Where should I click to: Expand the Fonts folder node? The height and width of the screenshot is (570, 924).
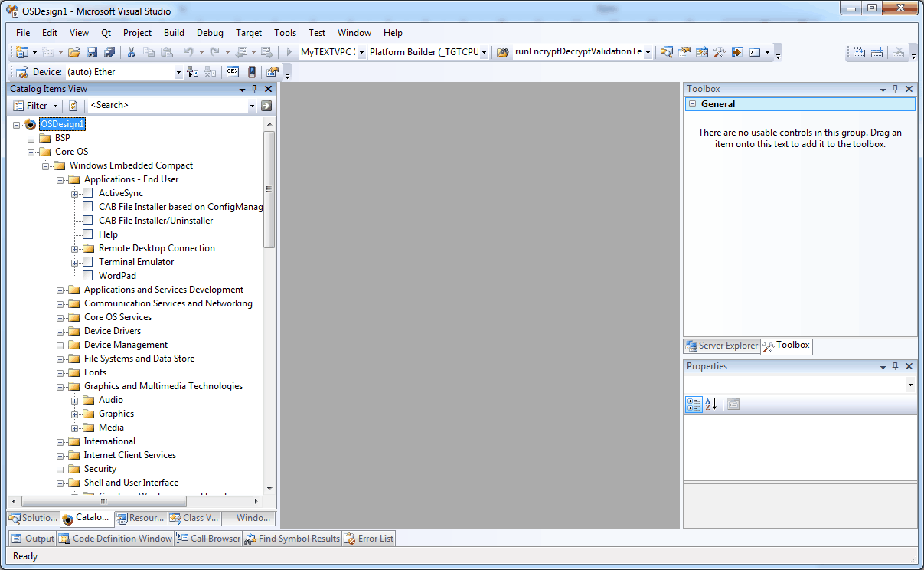(60, 372)
